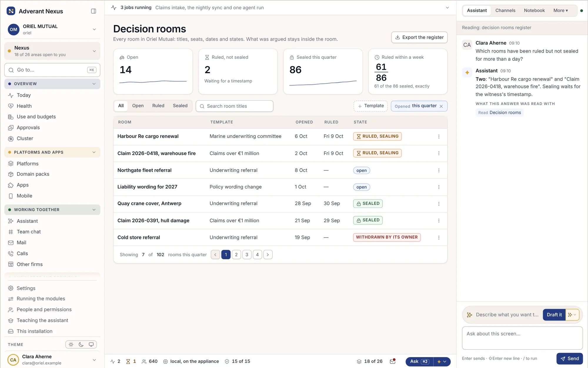Click the draft options sparkle dropdown
The image size is (588, 368).
coord(572,315)
